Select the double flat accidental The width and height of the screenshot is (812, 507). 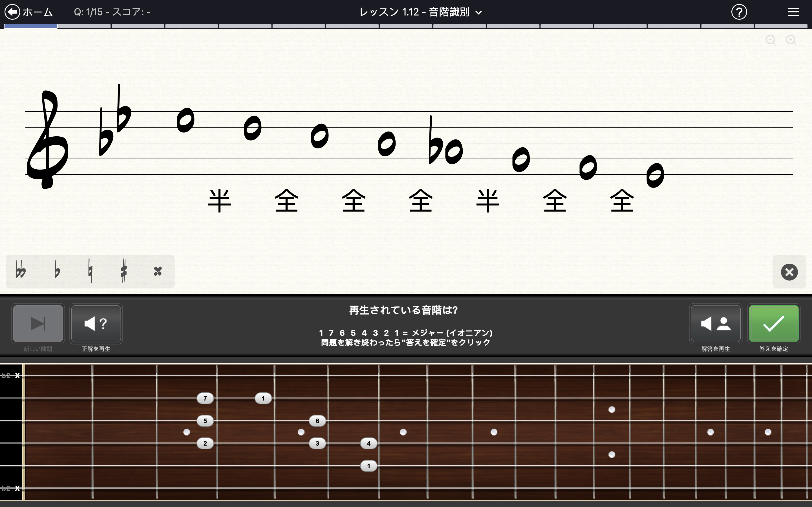click(x=21, y=271)
